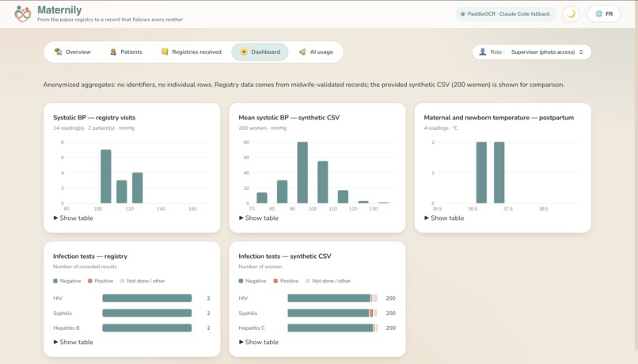Viewport: 638px width, 364px height.
Task: Click the Syphilis bar in Infection tests registry
Action: [x=147, y=313]
